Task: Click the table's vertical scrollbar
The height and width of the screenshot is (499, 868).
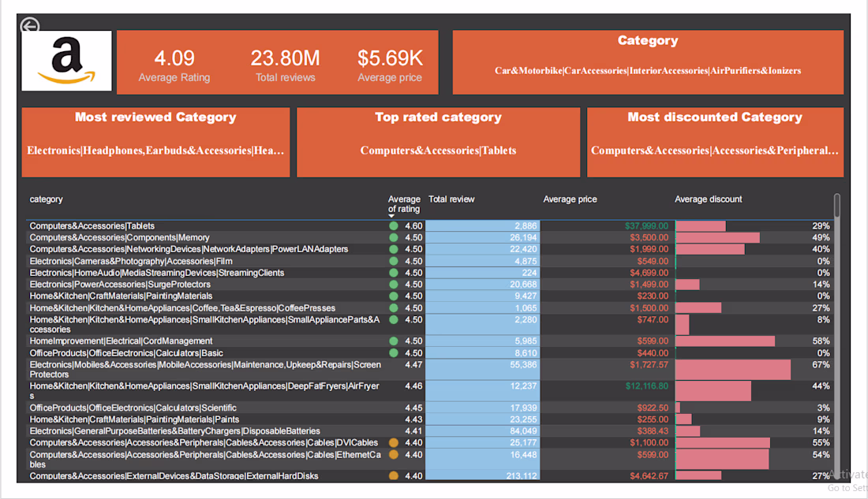Action: pyautogui.click(x=837, y=205)
